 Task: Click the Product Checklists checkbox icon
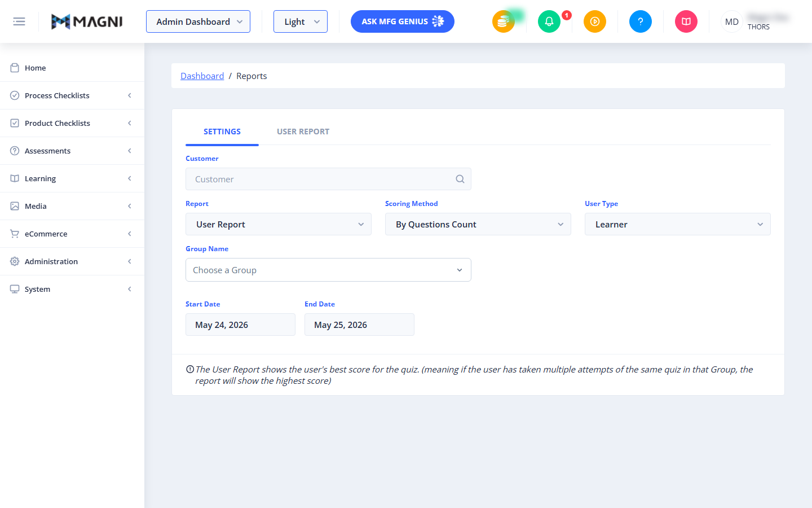pos(15,123)
